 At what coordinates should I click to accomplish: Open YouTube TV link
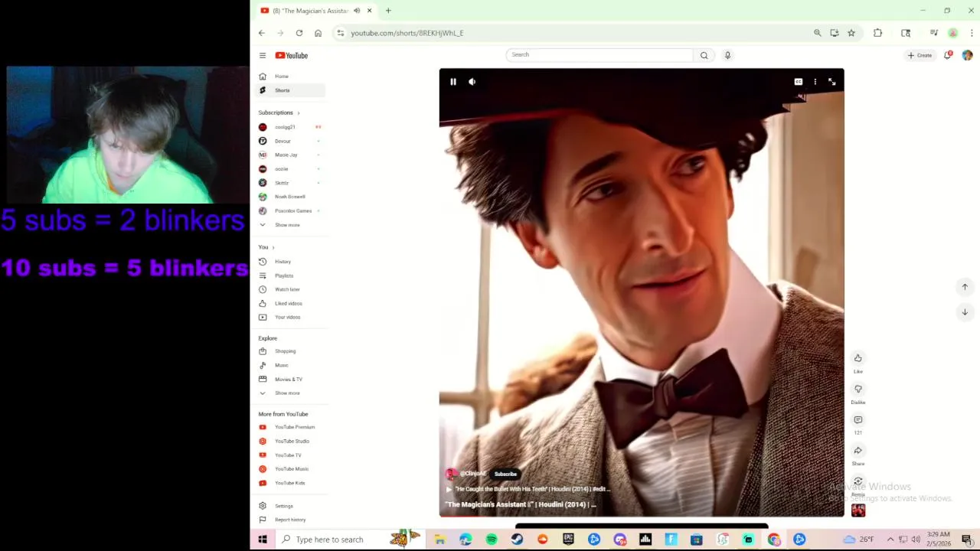click(x=290, y=455)
